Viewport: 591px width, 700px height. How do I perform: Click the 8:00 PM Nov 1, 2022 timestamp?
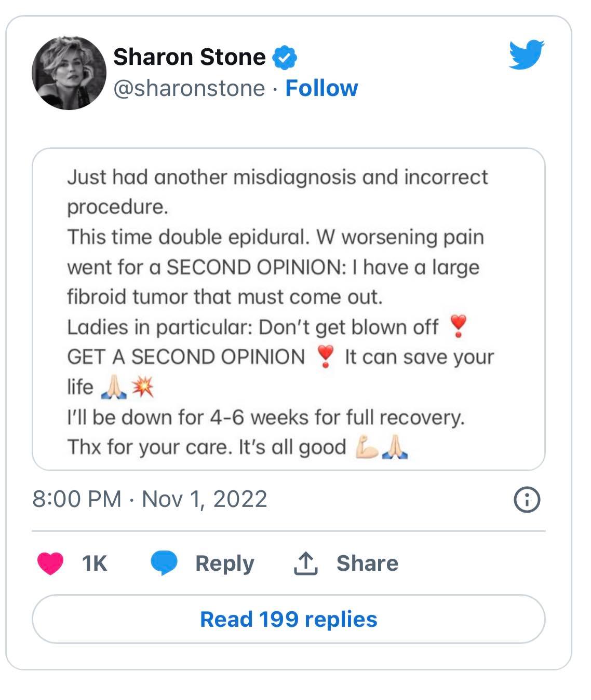point(150,499)
